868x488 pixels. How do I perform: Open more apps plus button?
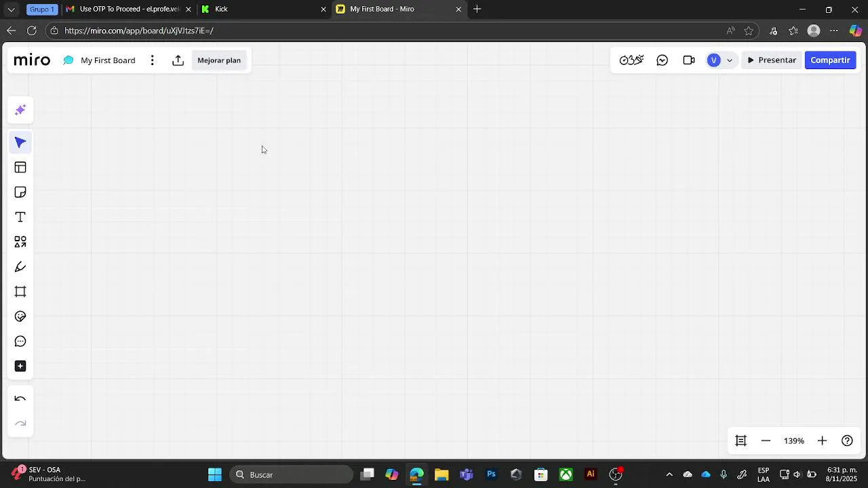click(x=20, y=366)
